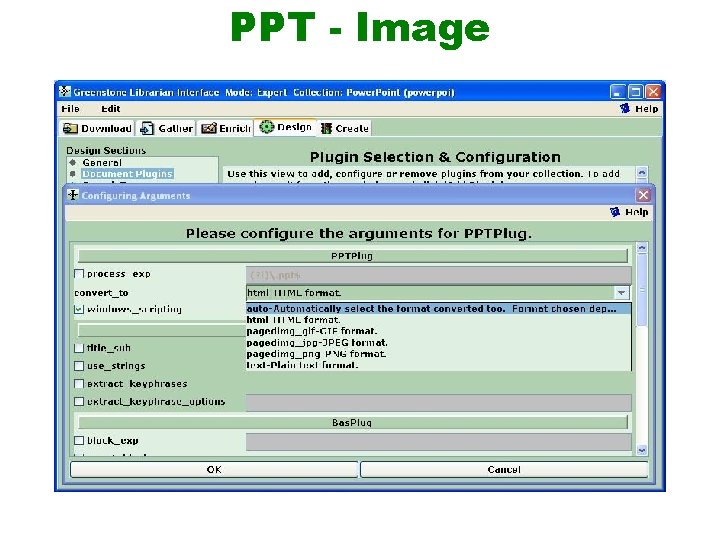Switch to the Create tab

point(344,129)
